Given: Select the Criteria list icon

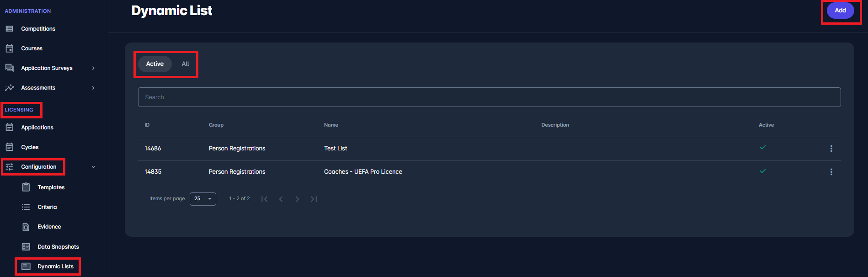Looking at the screenshot, I should (26, 207).
